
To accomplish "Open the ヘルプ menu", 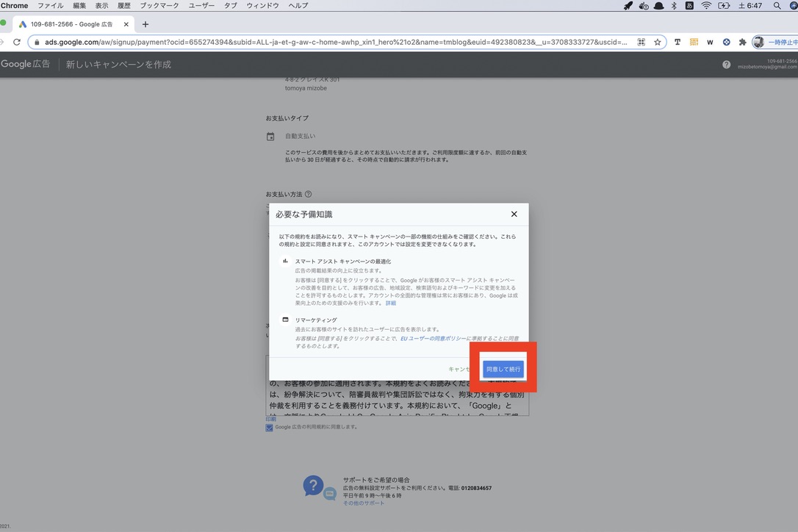I will pos(298,6).
